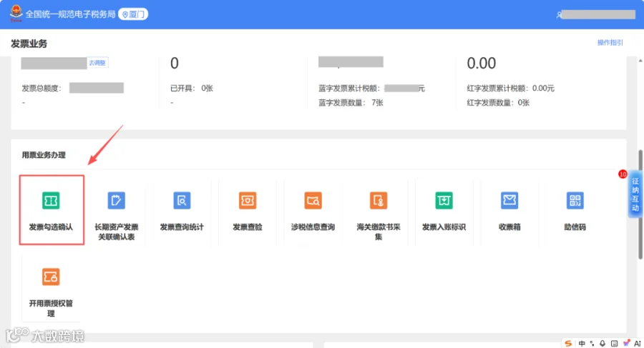The image size is (644, 348).
Task: Open 长期资产发票关联确认表 icon
Action: tap(116, 201)
